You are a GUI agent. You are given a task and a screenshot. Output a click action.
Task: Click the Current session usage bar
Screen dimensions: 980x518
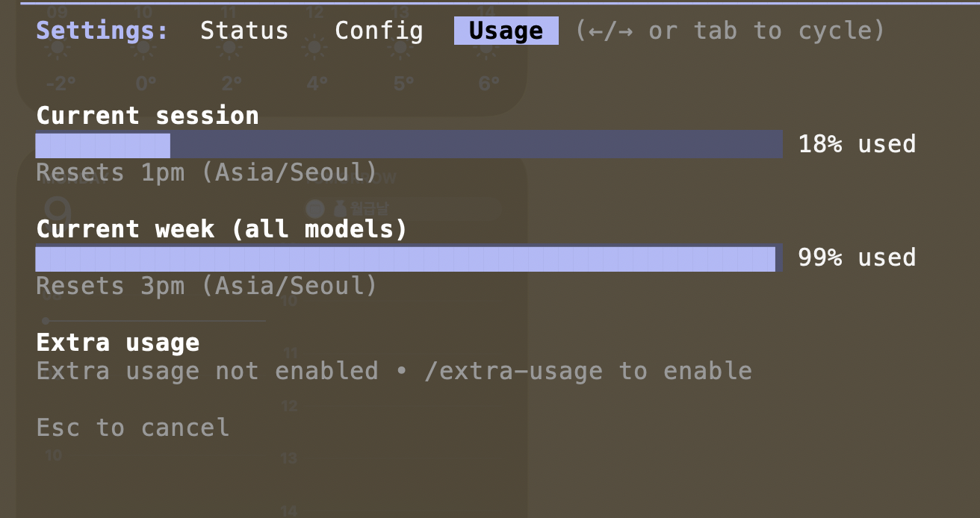(x=409, y=144)
